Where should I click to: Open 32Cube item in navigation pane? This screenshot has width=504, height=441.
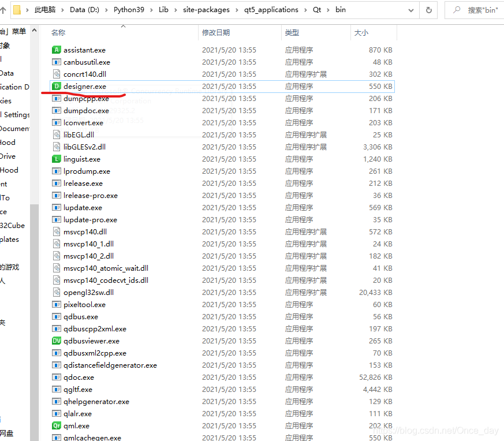12,225
